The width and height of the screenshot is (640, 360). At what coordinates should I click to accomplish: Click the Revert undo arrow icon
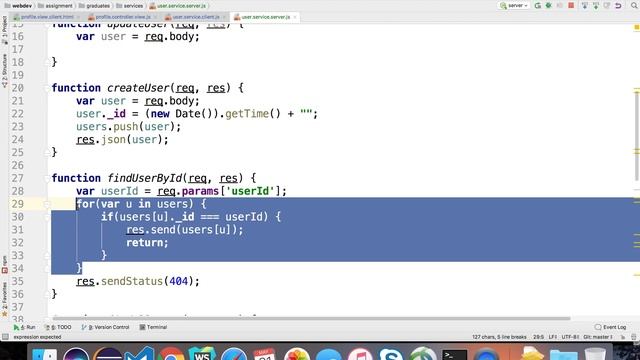tap(618, 6)
